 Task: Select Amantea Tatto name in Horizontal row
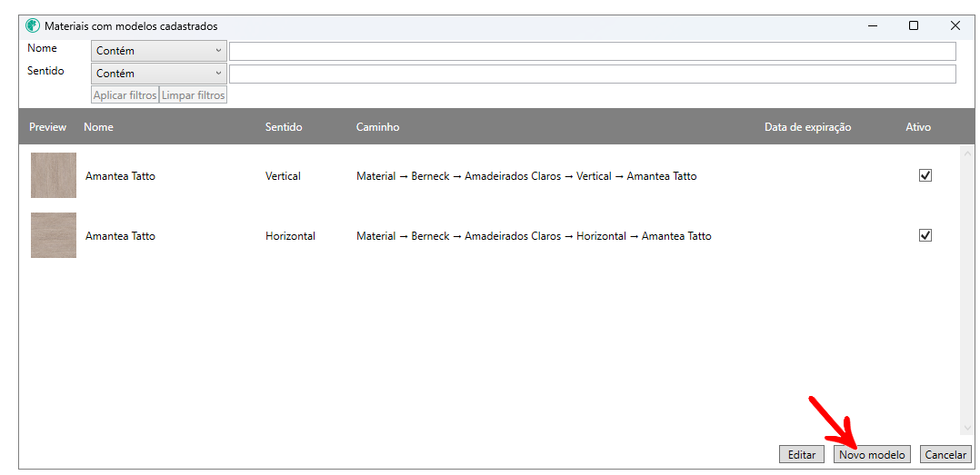coord(120,236)
